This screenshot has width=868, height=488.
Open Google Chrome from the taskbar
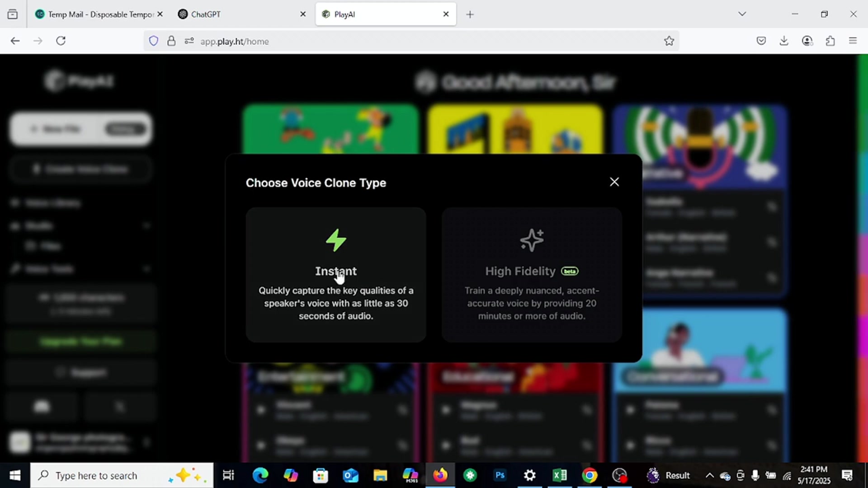[x=590, y=475]
